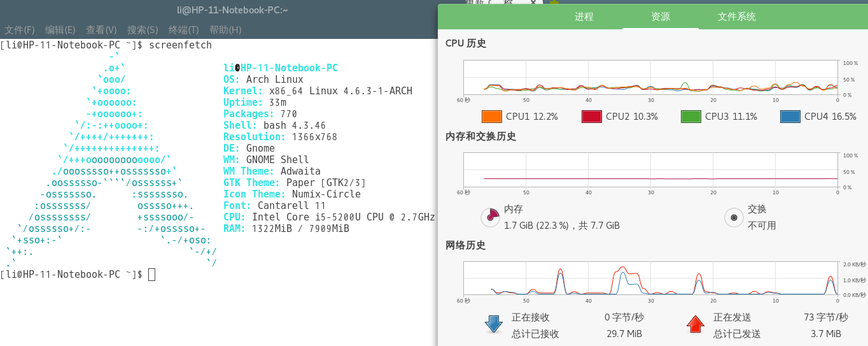
Task: Click the CPU1 orange color swatch
Action: click(x=492, y=117)
